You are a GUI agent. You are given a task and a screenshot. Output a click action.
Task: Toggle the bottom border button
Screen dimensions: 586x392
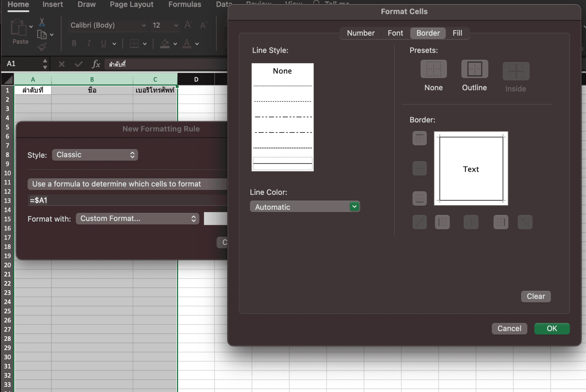pyautogui.click(x=419, y=199)
